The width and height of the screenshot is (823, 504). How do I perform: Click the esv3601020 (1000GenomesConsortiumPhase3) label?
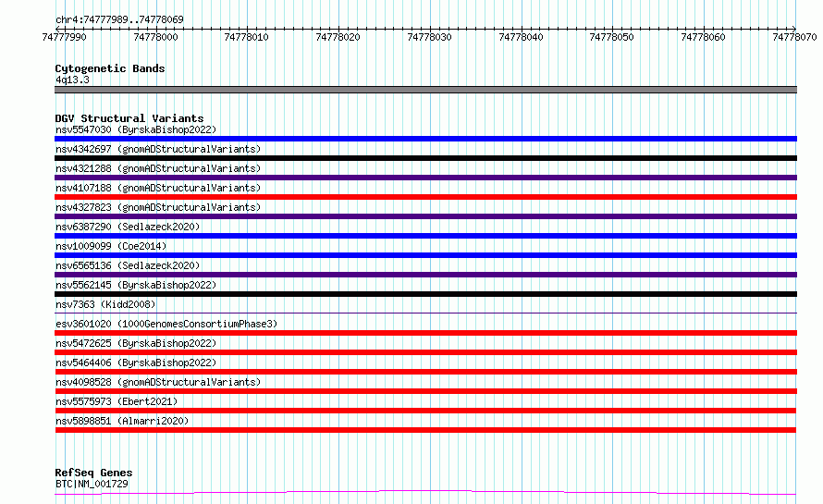pos(166,324)
